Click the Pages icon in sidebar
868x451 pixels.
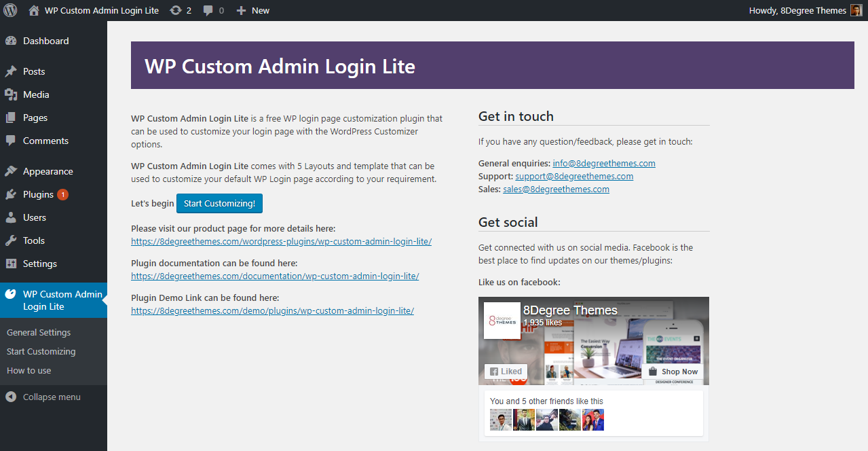click(x=11, y=118)
